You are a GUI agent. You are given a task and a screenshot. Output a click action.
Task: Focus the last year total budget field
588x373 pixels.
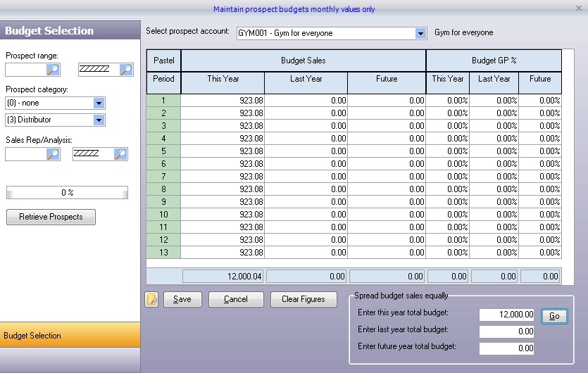tap(506, 332)
